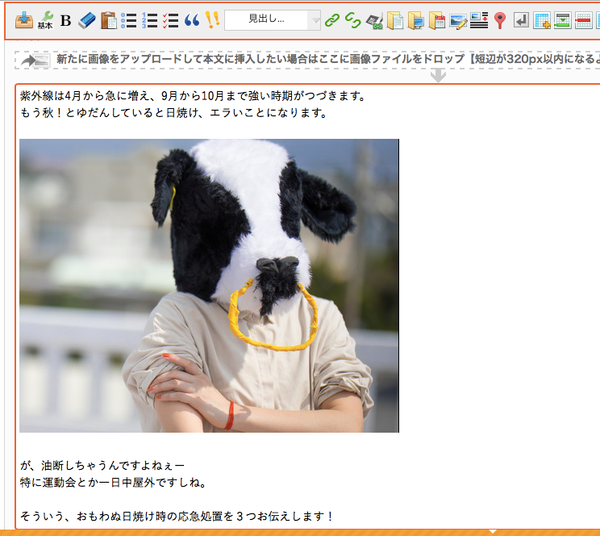Open the folder with calendar icon
Screen dimensions: 600x536
(x=437, y=20)
